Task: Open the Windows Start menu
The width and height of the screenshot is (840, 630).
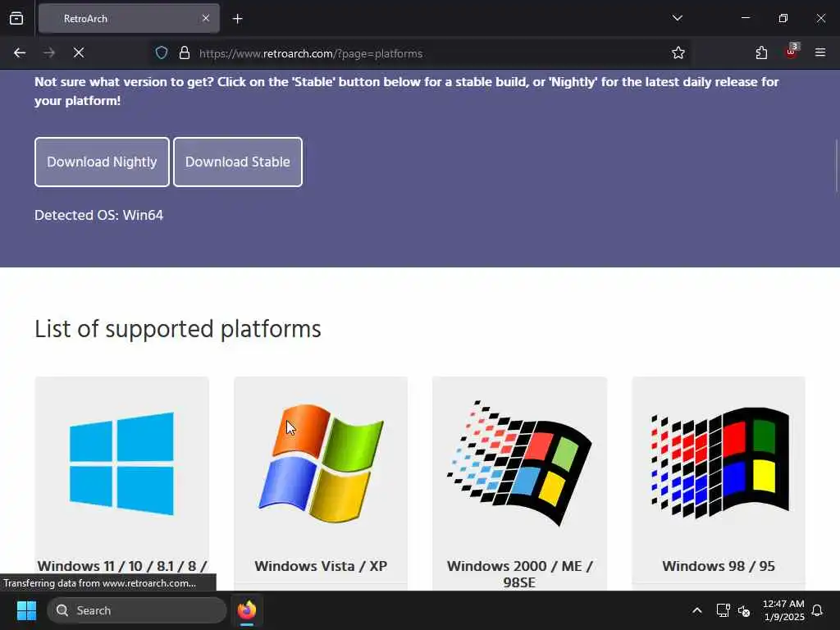Action: tap(26, 610)
